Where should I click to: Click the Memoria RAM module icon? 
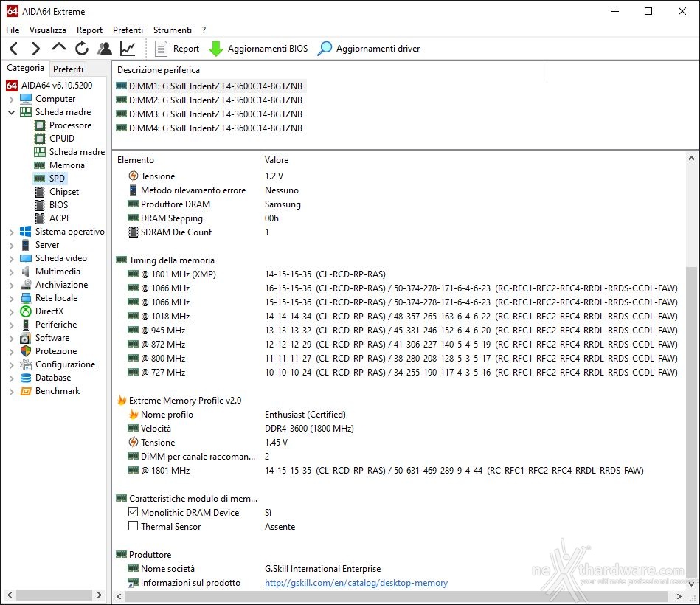tap(40, 165)
